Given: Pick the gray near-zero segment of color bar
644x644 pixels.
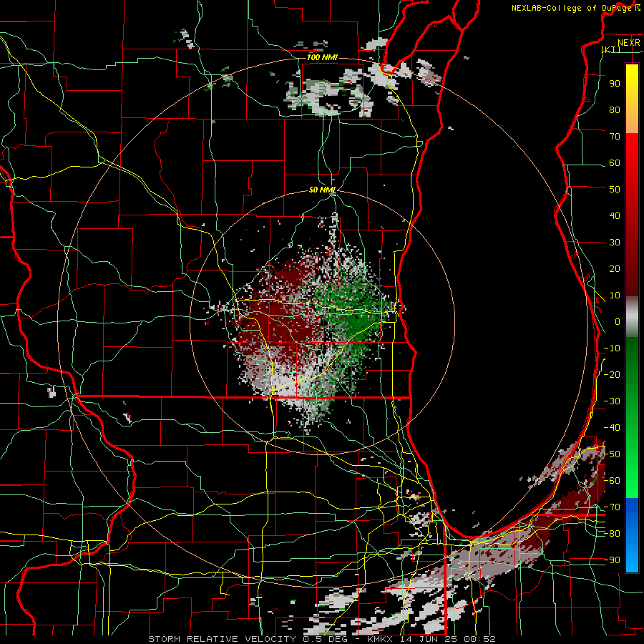Looking at the screenshot, I should (632, 317).
